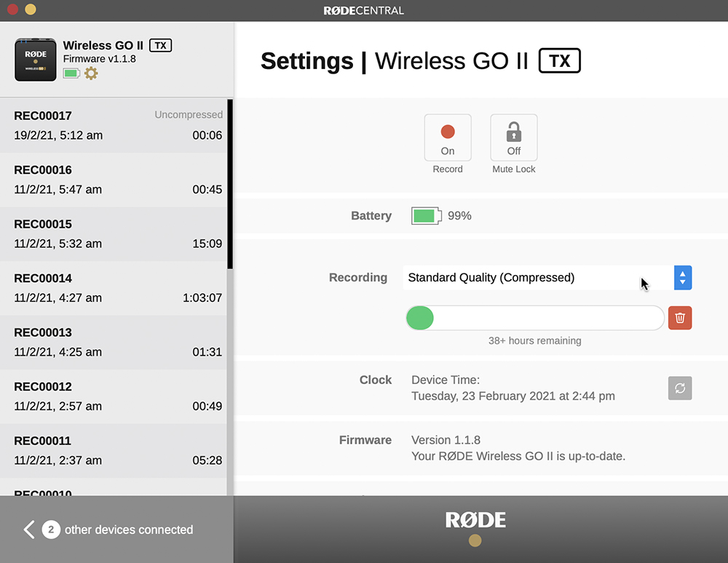Toggle the Record On button
728x563 pixels.
click(448, 137)
